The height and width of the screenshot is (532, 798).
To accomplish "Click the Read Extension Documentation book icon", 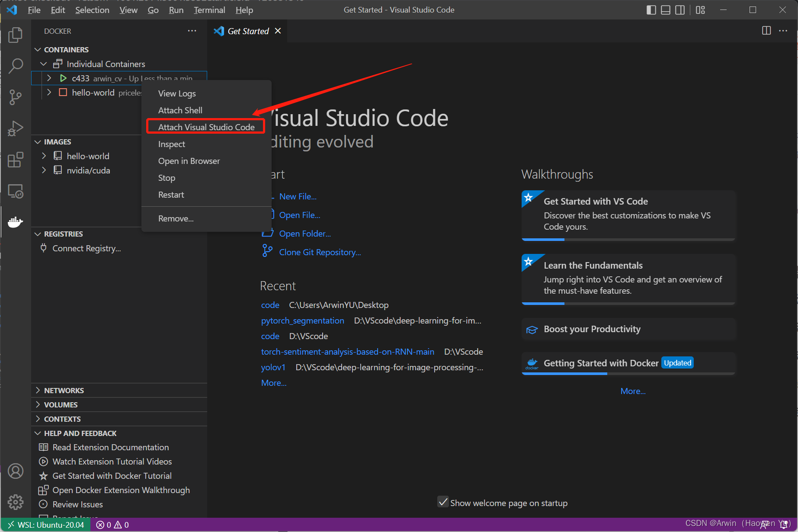I will (43, 447).
